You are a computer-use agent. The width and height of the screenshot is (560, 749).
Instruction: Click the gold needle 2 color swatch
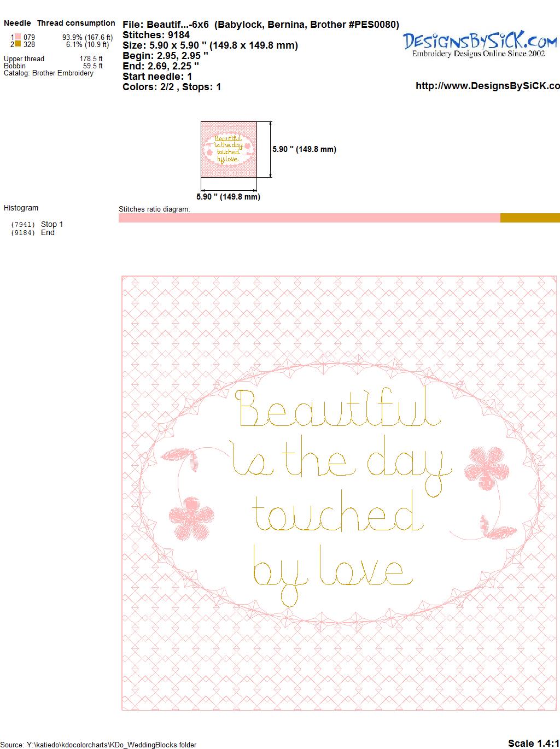pyautogui.click(x=18, y=44)
